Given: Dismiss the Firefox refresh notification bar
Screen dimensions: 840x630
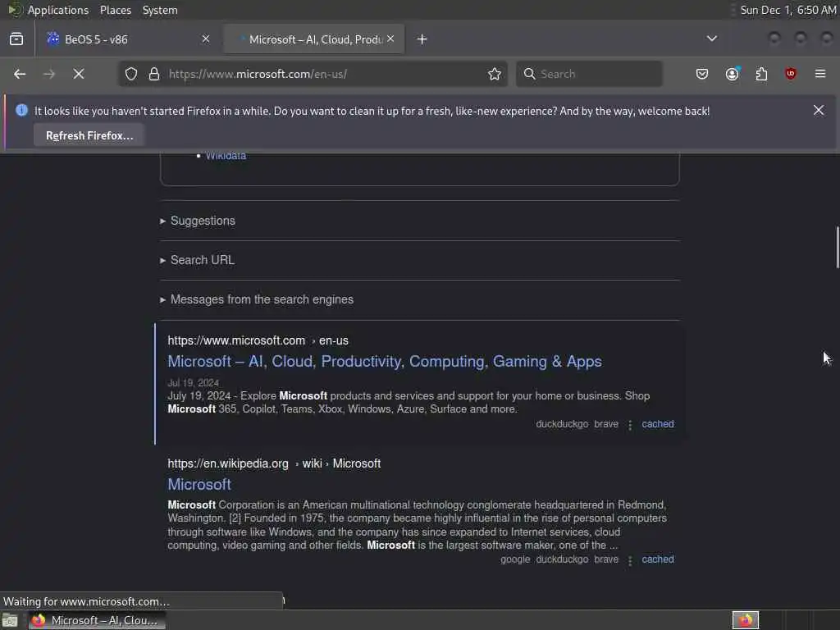Looking at the screenshot, I should pyautogui.click(x=819, y=111).
